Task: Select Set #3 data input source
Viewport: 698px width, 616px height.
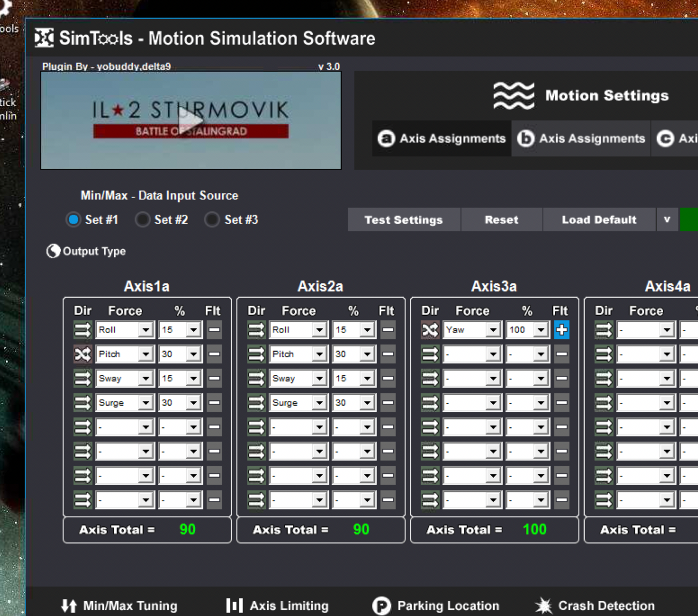Action: click(212, 219)
